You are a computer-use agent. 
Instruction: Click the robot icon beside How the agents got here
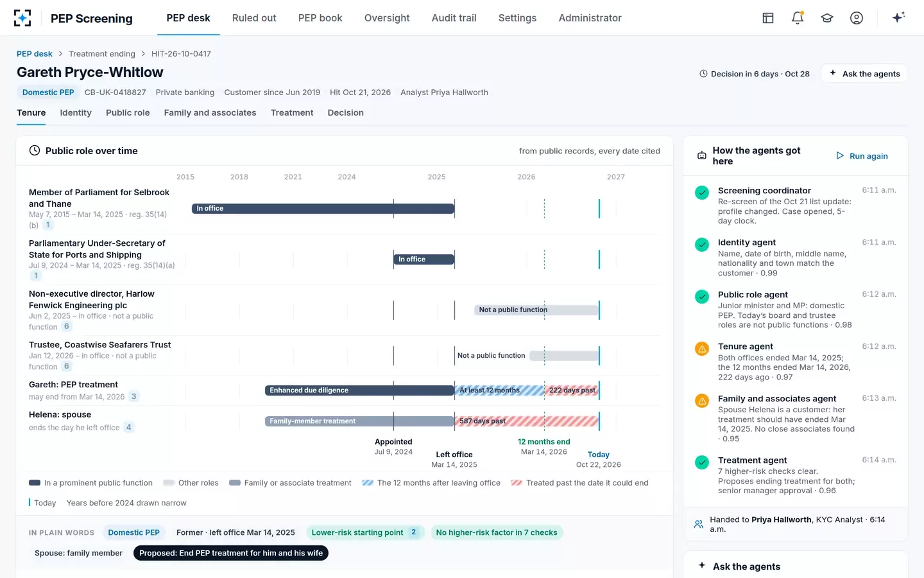702,155
